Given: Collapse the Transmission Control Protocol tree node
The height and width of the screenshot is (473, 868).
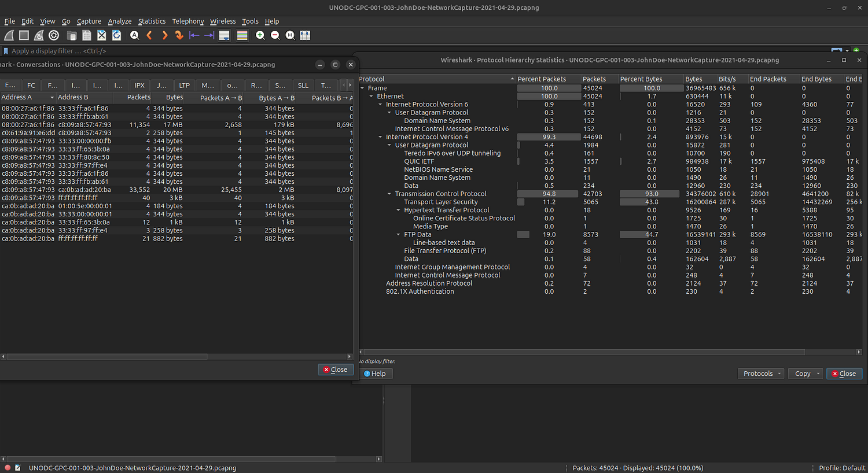Looking at the screenshot, I should 389,194.
